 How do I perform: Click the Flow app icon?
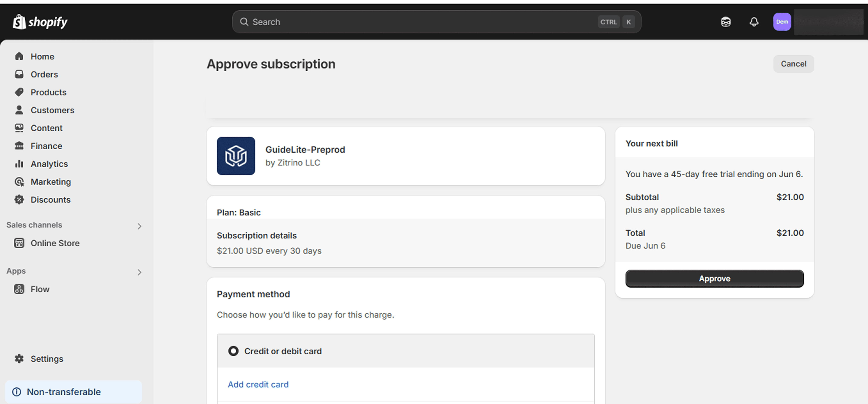pos(19,289)
